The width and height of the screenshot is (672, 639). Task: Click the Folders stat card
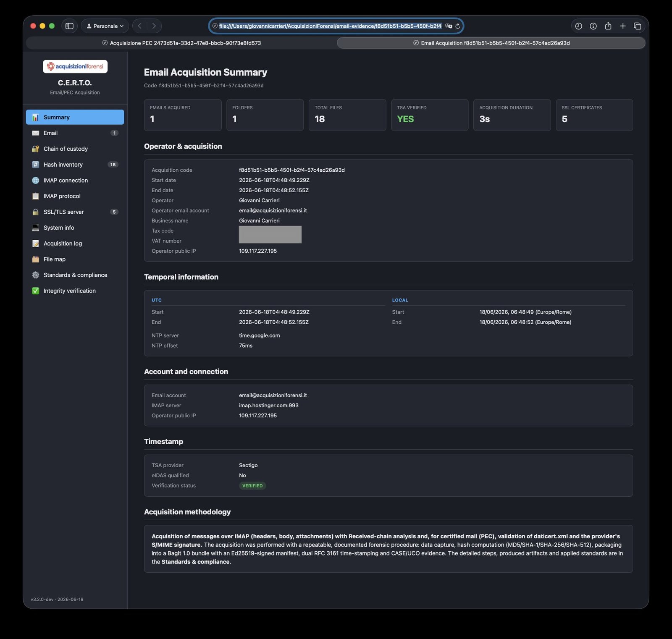[265, 115]
